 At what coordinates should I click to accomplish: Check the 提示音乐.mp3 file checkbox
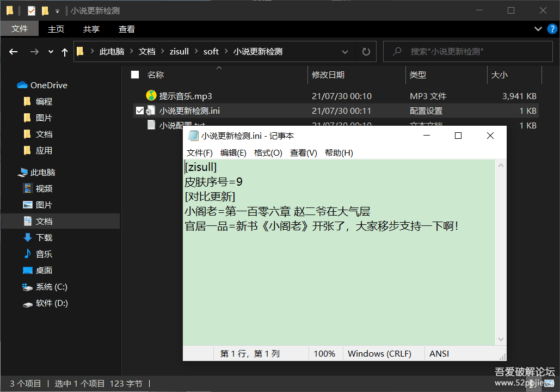point(140,95)
